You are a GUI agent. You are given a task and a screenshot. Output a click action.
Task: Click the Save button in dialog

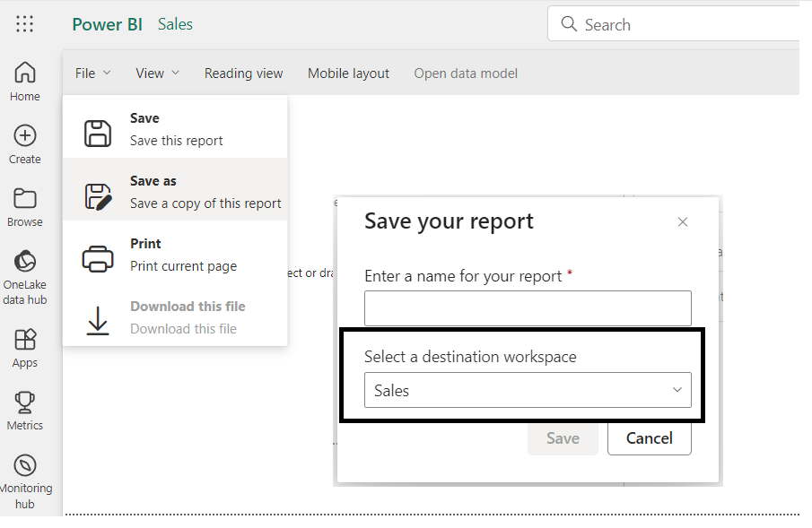click(x=563, y=438)
